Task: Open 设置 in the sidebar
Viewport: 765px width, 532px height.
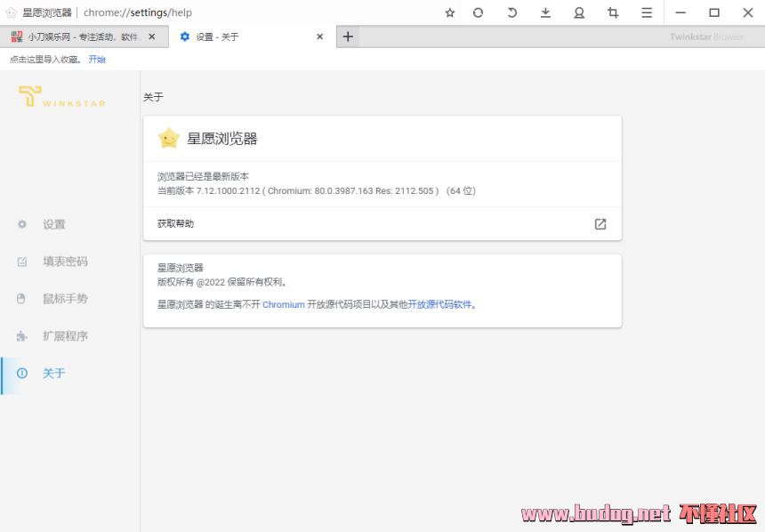Action: (x=54, y=224)
